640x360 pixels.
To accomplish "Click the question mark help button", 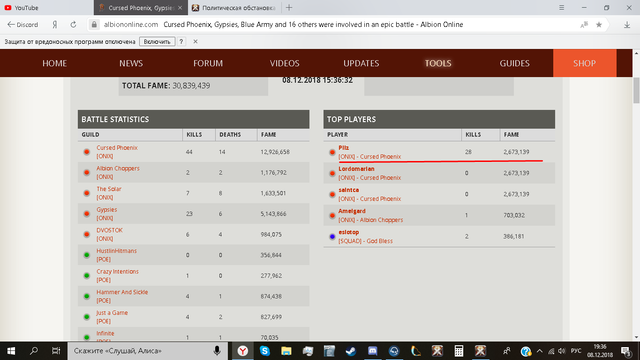I will pos(181,42).
